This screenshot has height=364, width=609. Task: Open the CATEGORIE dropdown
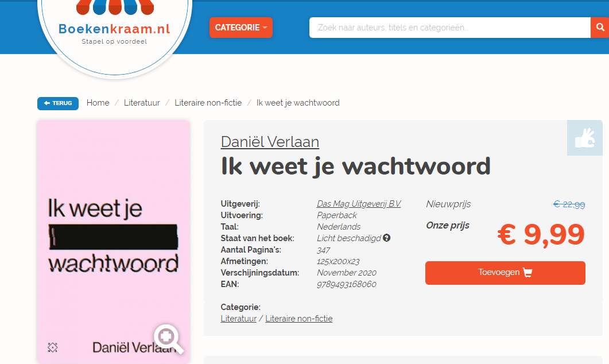[x=241, y=28]
